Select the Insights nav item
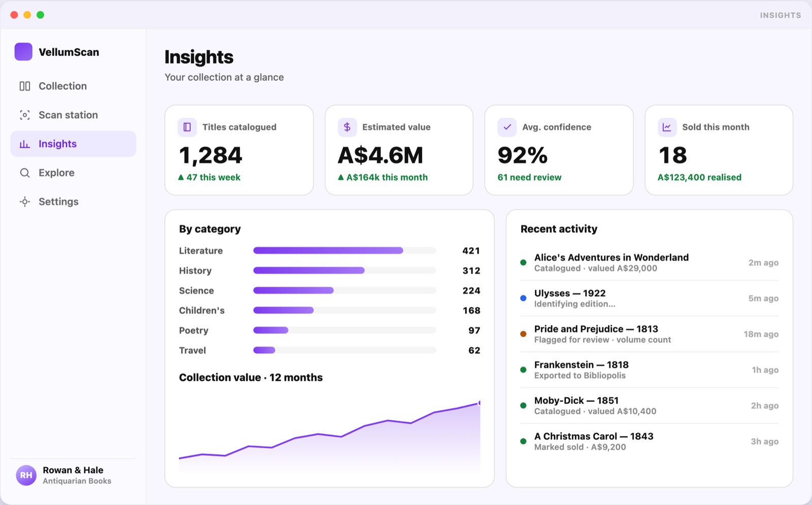Viewport: 812px width, 505px height. [73, 144]
